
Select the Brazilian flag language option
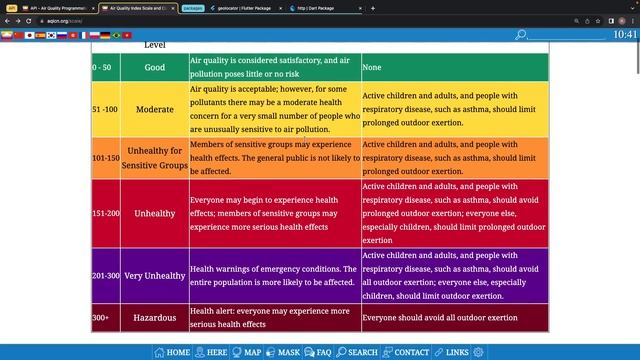click(x=116, y=36)
